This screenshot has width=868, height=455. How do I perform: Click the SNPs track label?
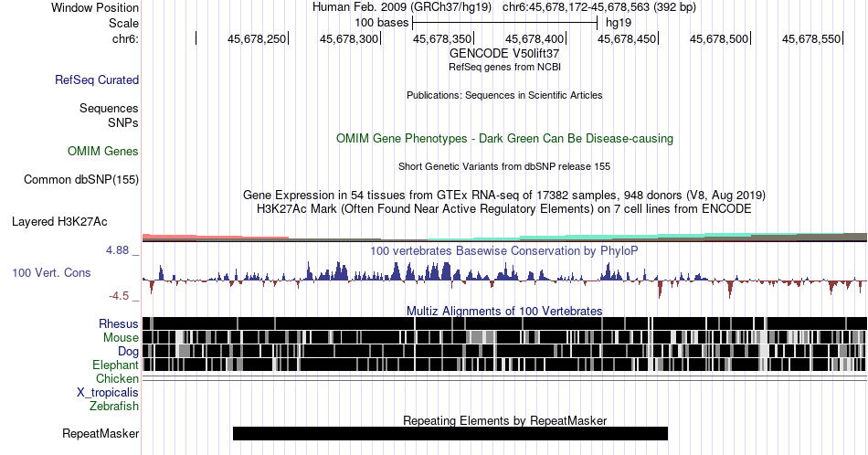(x=123, y=122)
